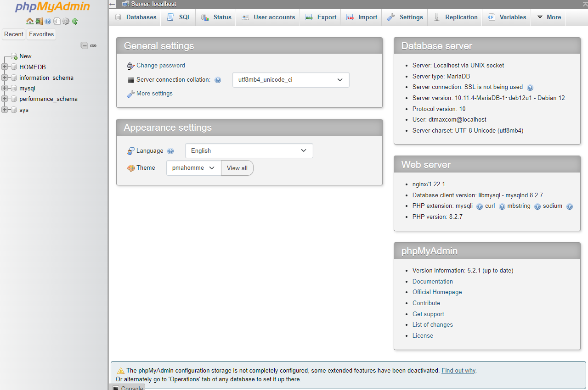Image resolution: width=588 pixels, height=390 pixels.
Task: Expand the sys database node
Action: coord(5,110)
